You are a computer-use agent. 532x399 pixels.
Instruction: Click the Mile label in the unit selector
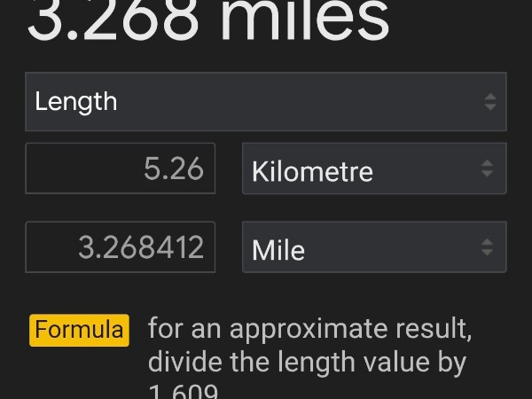(278, 249)
